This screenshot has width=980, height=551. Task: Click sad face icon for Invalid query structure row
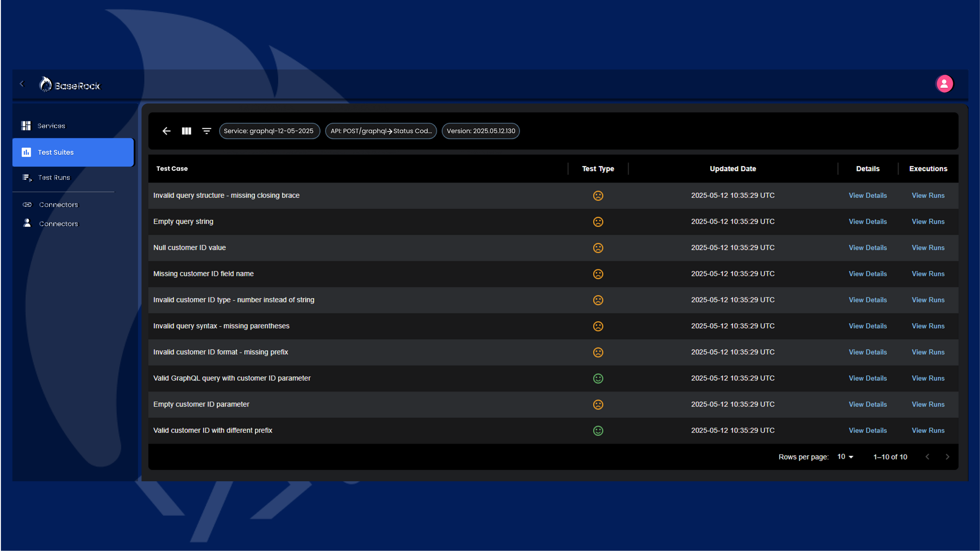598,196
